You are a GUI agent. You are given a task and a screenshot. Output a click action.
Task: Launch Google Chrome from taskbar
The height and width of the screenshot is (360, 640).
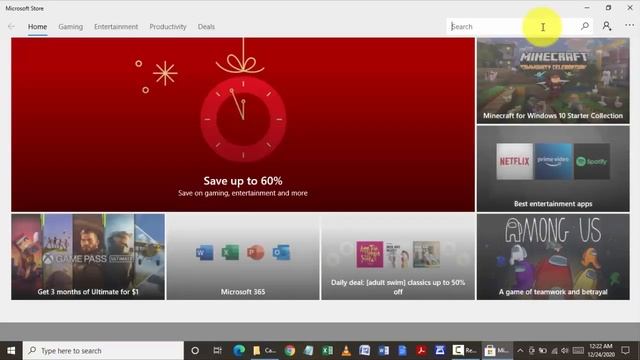pos(290,351)
